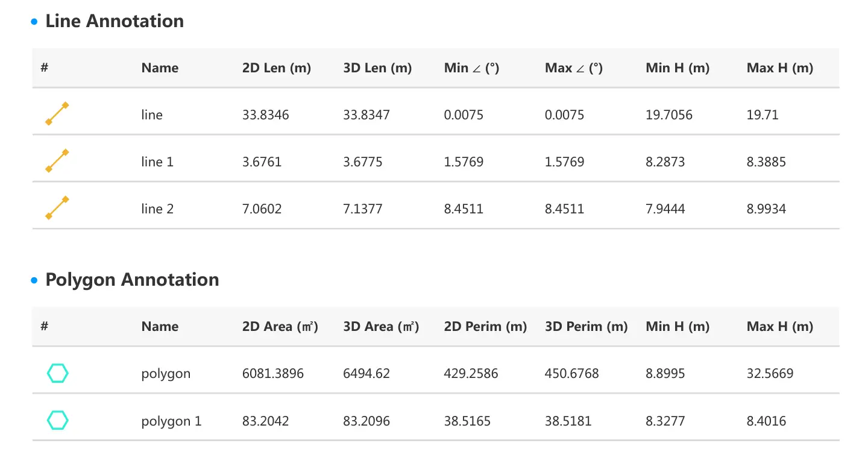Select the 'polygon 1' name cell
This screenshot has width=868, height=472.
pyautogui.click(x=171, y=421)
